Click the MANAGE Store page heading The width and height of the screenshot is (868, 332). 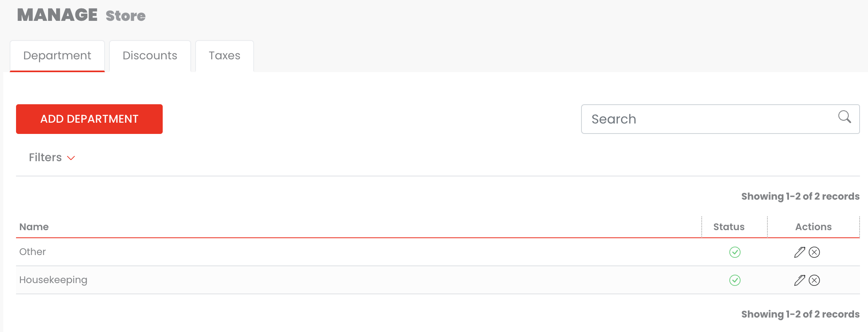tap(81, 15)
